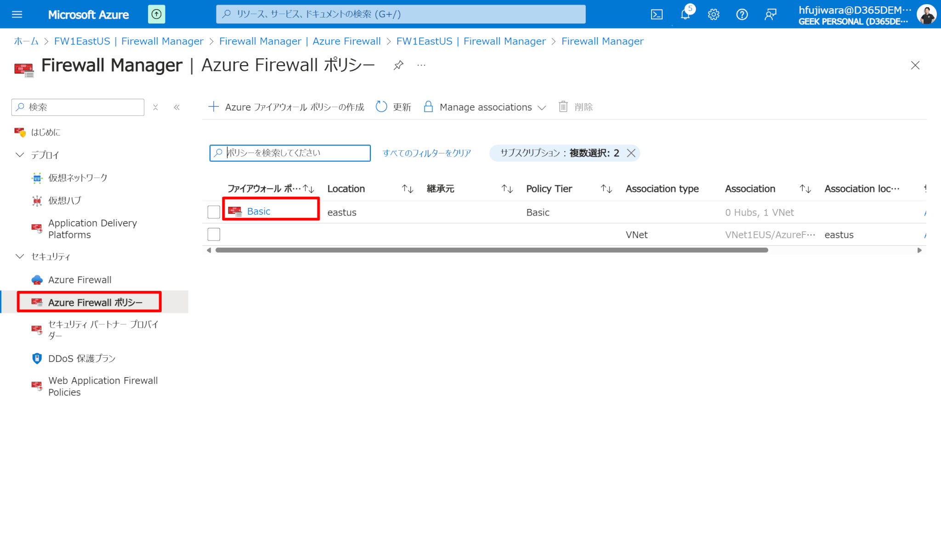Open the Basic firewall policy link
941x560 pixels.
(x=259, y=211)
